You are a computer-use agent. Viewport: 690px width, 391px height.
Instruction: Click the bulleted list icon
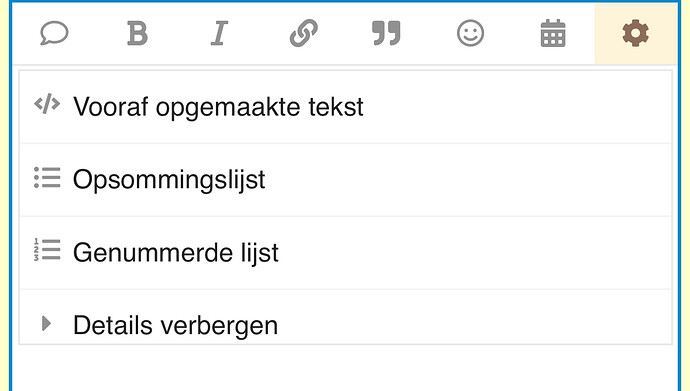[47, 177]
